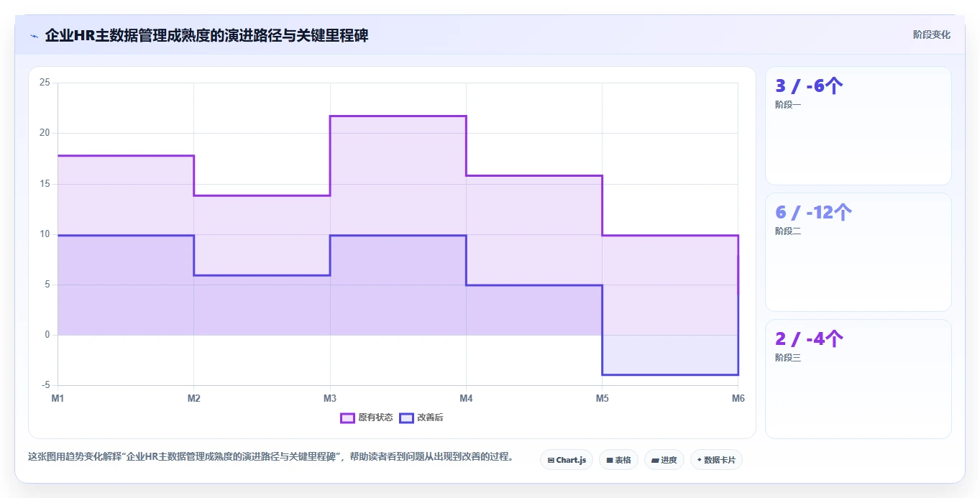Click the 阶段一 label text

[788, 105]
